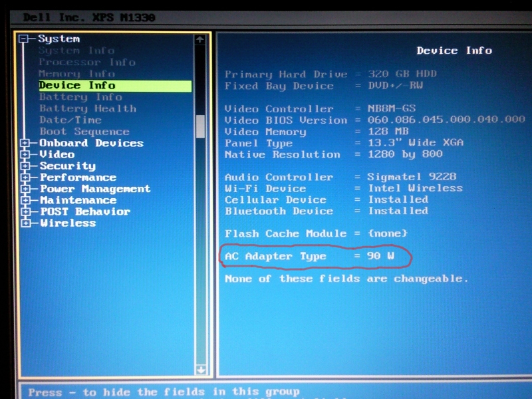Expand the Video group
532x399 pixels.
[x=25, y=155]
